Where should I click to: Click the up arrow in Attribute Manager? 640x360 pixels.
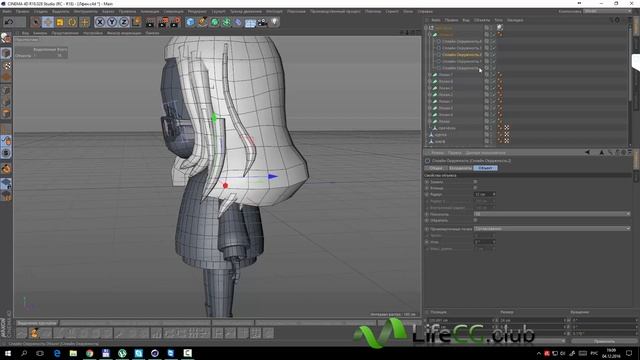pyautogui.click(x=602, y=152)
